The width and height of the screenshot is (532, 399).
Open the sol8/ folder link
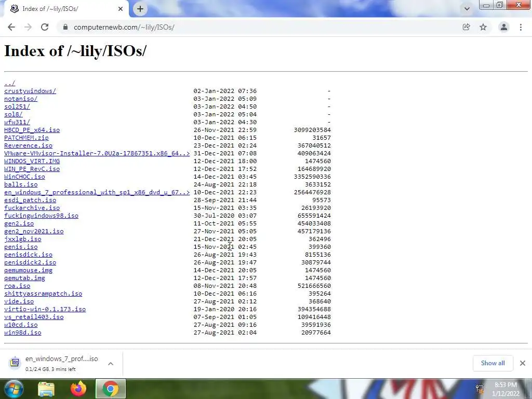13,114
